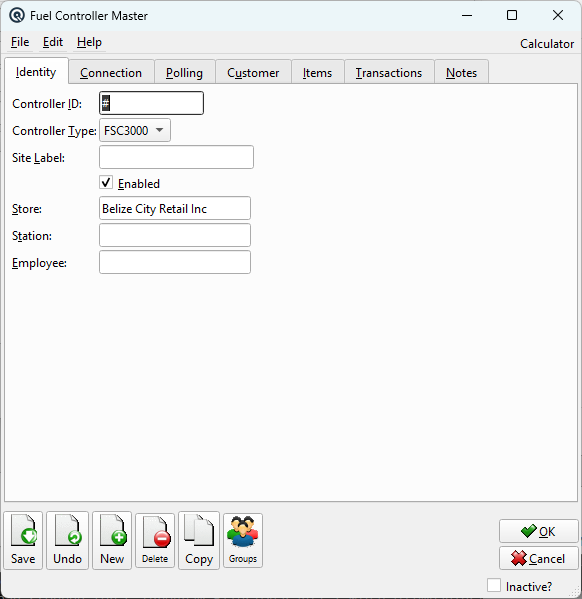Tick the Inactive? checkbox

(494, 585)
